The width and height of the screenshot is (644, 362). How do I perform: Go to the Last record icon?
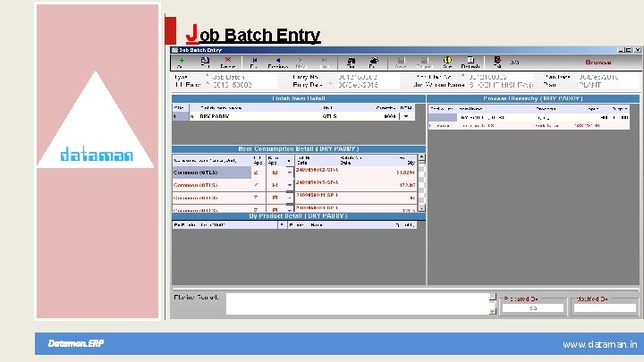pos(325,63)
